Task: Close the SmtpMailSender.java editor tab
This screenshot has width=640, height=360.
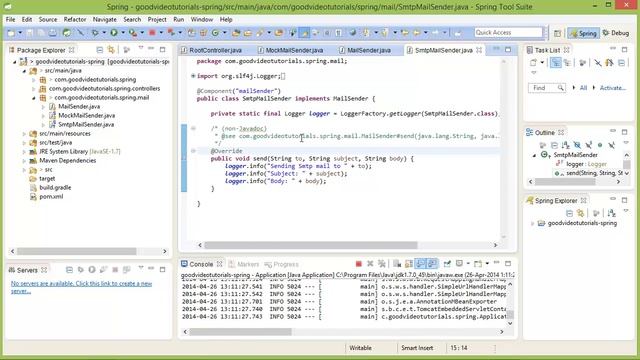Action: coord(479,50)
